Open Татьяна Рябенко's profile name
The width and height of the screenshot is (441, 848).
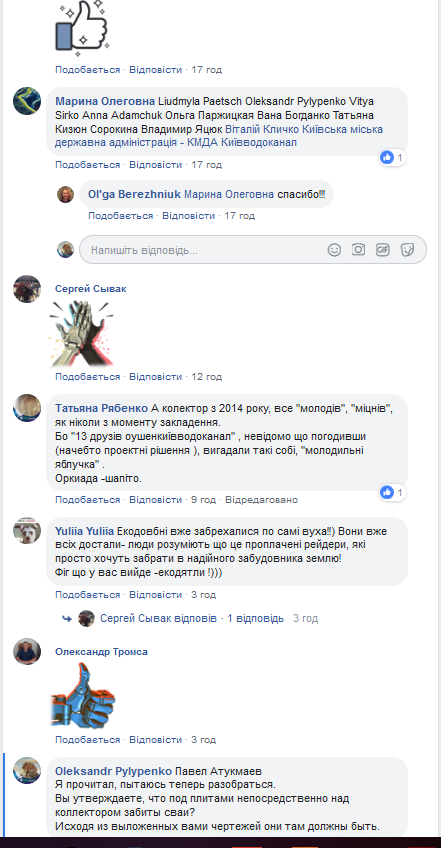pos(102,408)
